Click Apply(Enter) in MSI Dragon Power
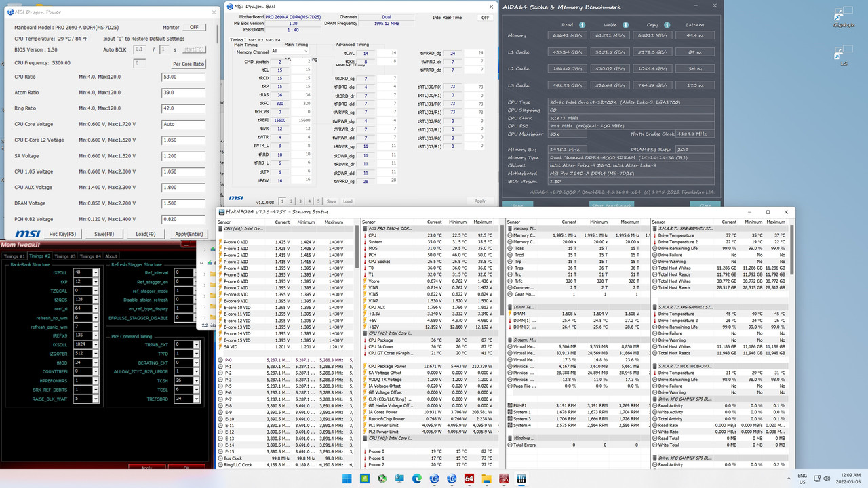The width and height of the screenshot is (868, 488). point(189,234)
